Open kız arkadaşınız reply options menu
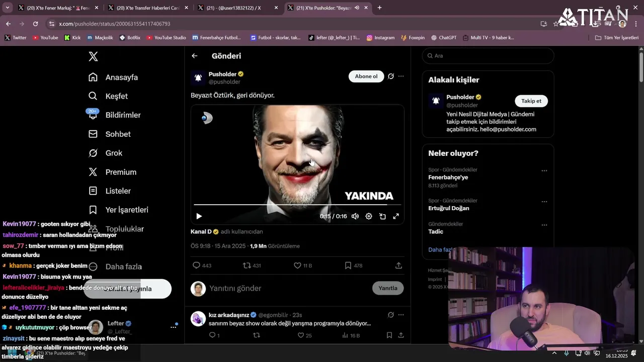The image size is (644, 362). pos(401,315)
